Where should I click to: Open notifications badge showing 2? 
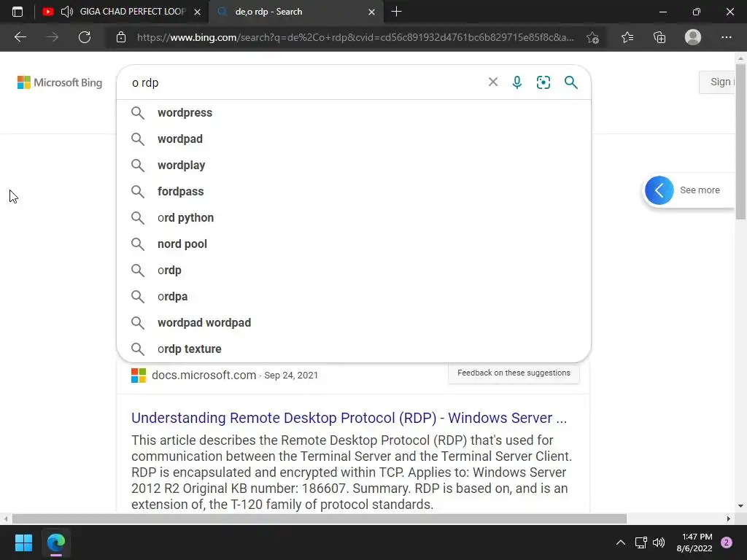tap(727, 542)
